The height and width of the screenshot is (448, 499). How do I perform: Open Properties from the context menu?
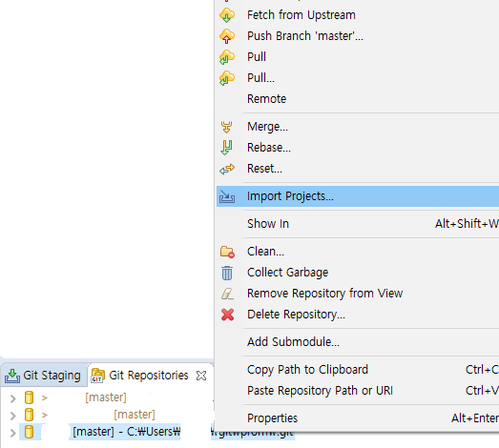tap(358, 418)
